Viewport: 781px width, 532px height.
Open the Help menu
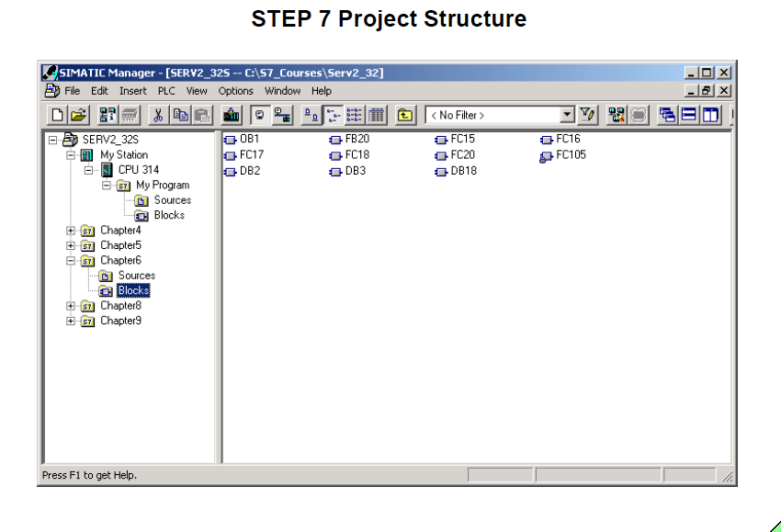tap(322, 91)
